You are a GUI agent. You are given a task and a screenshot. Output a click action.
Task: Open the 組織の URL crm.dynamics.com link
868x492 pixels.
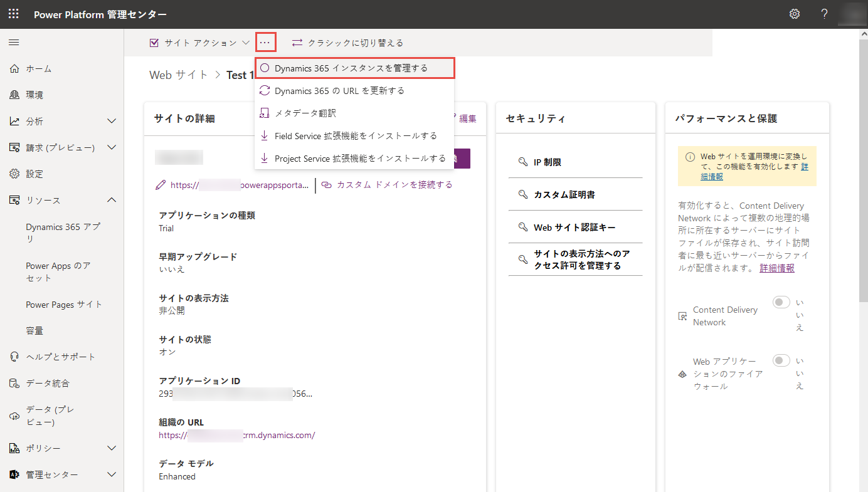pos(236,435)
